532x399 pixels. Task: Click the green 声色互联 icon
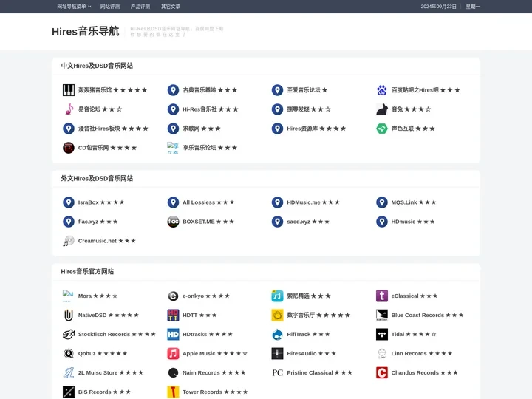tap(382, 129)
